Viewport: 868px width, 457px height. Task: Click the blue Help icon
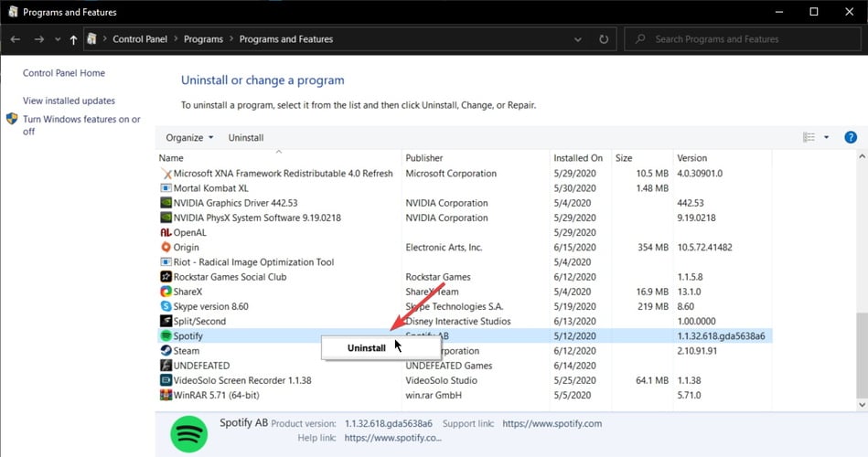click(851, 137)
